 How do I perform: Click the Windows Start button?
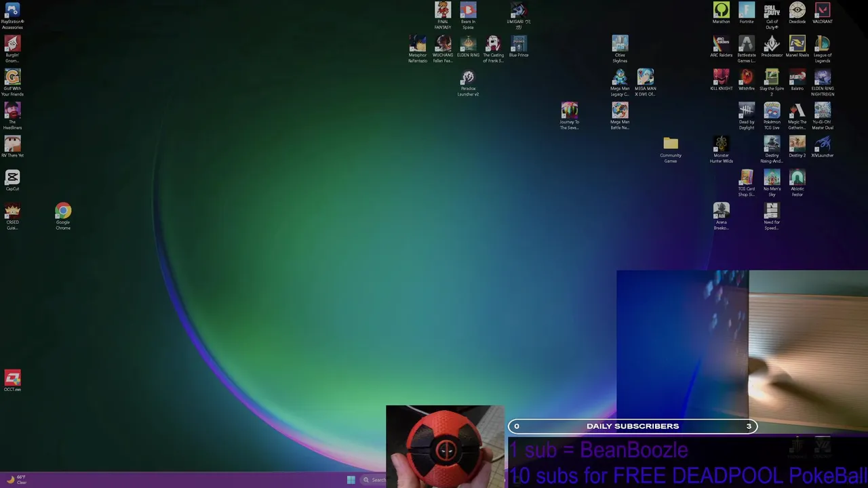pyautogui.click(x=351, y=480)
